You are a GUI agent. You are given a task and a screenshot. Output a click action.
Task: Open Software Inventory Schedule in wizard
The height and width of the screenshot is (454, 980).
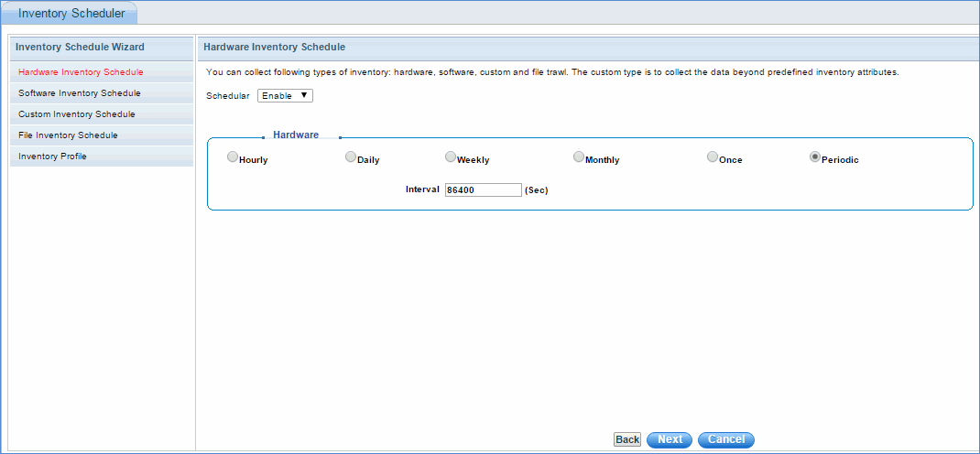(x=80, y=93)
